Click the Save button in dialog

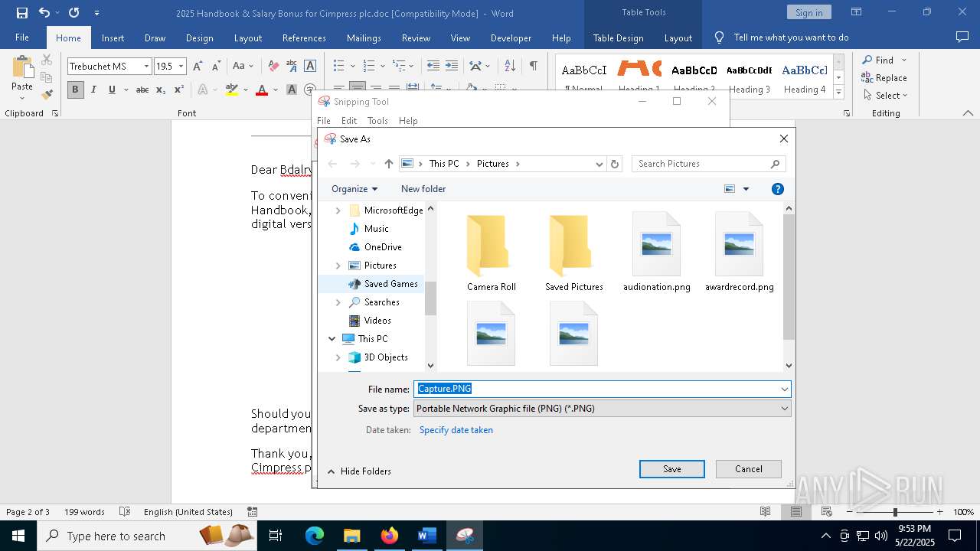pos(672,469)
